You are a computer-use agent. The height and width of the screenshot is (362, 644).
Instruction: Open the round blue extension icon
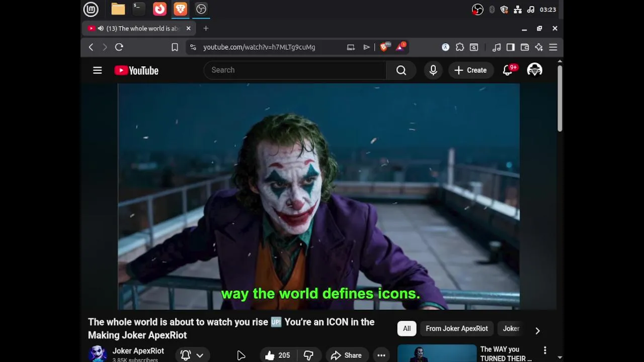point(446,47)
